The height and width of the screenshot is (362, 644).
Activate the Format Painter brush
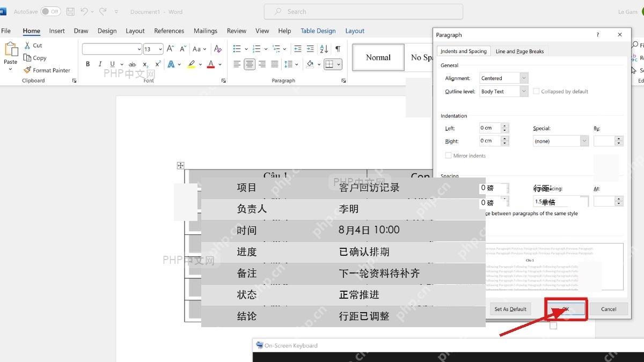[27, 70]
